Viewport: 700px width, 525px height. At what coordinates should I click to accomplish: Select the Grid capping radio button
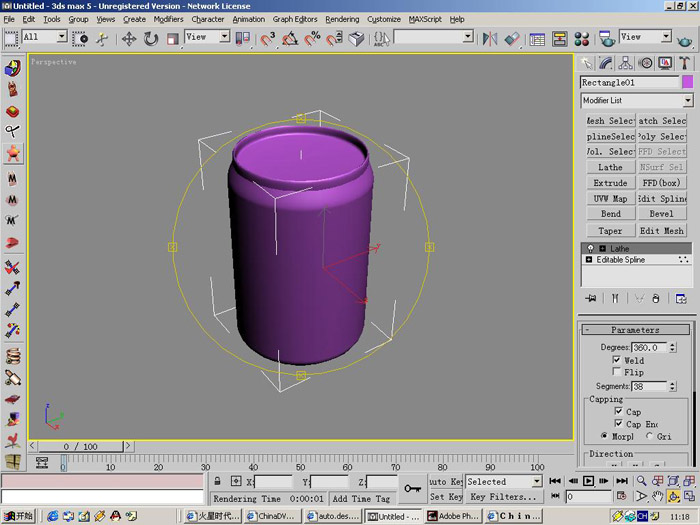click(650, 436)
